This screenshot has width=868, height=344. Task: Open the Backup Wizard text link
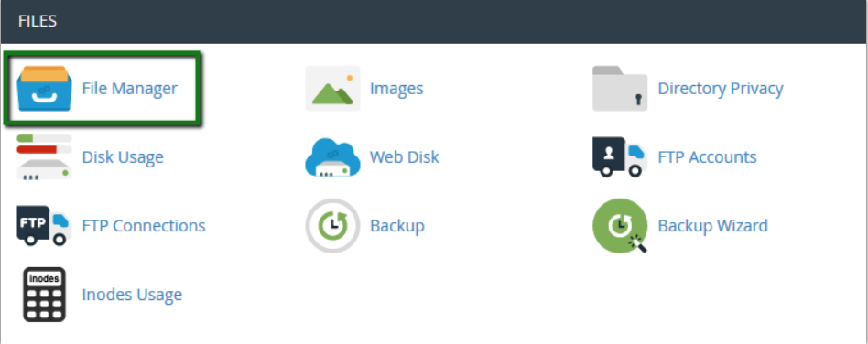712,226
